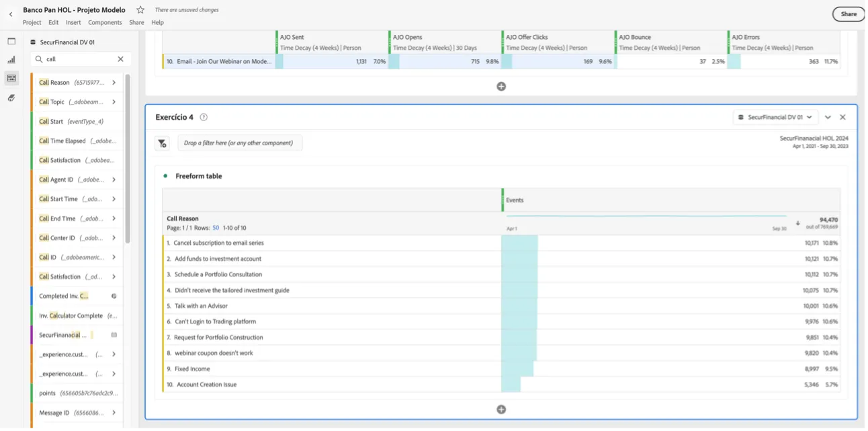Open the Help menu
This screenshot has width=868, height=431.
click(157, 23)
